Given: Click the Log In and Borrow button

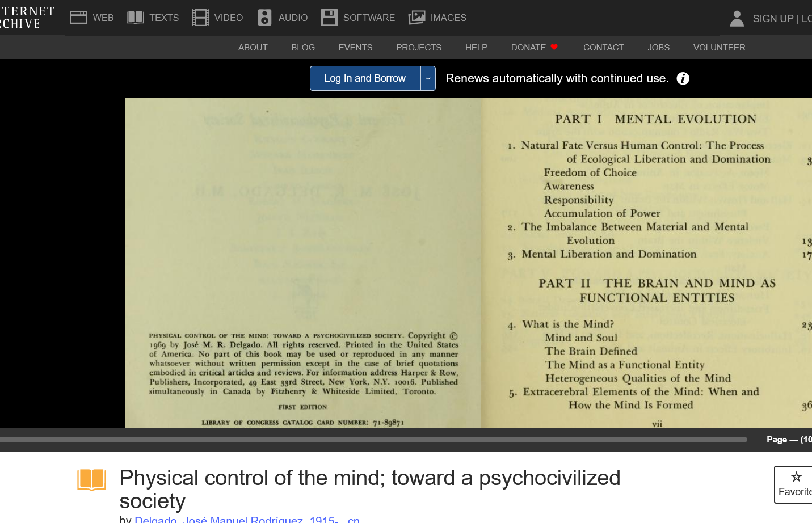Looking at the screenshot, I should 365,78.
